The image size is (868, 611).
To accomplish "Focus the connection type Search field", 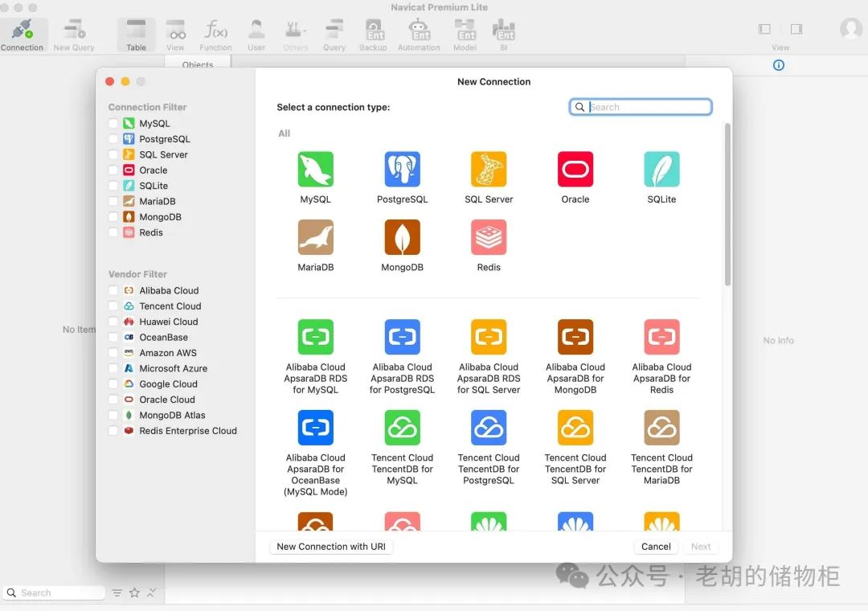I will 641,107.
